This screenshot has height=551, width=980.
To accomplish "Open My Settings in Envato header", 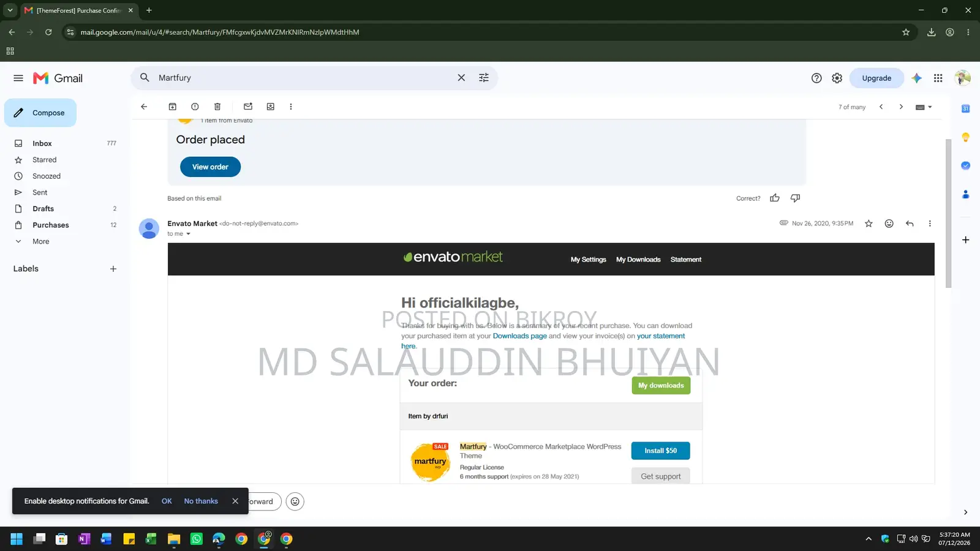I will pyautogui.click(x=588, y=260).
